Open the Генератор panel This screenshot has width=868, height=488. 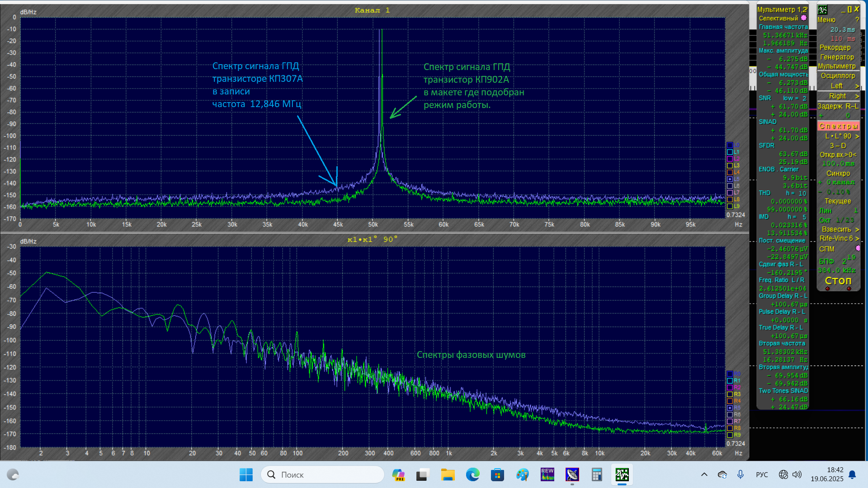pos(837,57)
